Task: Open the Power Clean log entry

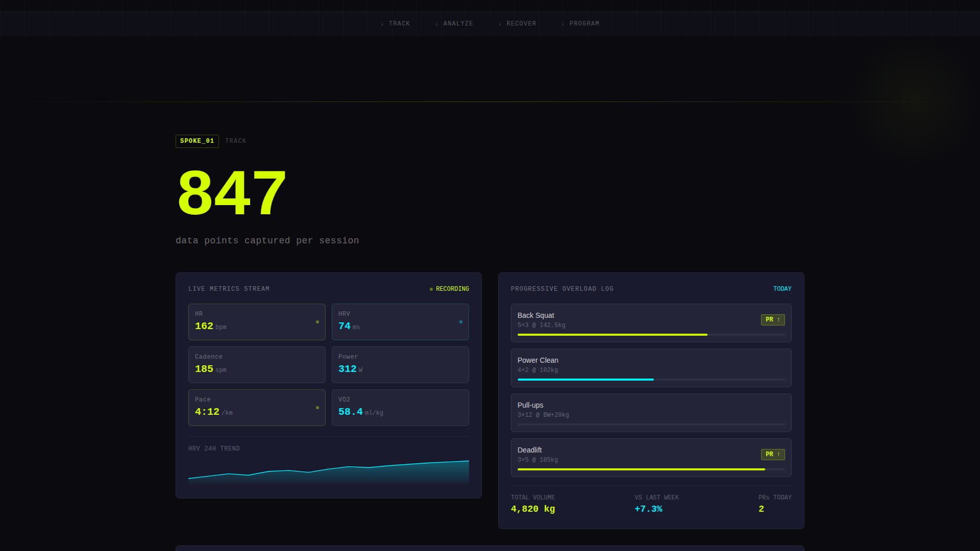Action: point(651,368)
